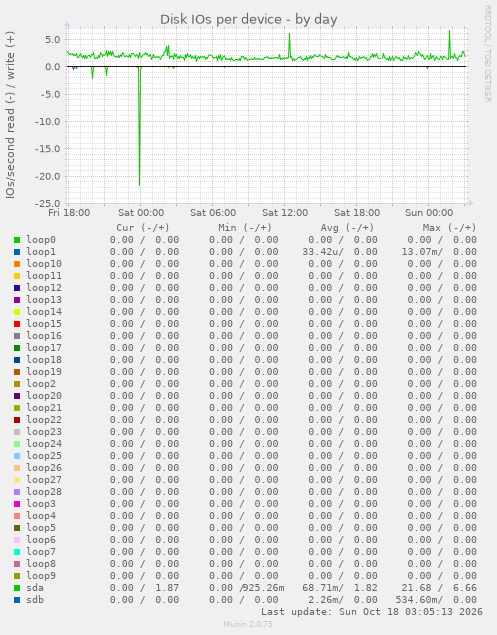Click the 'sda' legend label
The image size is (497, 635).
pyautogui.click(x=35, y=588)
